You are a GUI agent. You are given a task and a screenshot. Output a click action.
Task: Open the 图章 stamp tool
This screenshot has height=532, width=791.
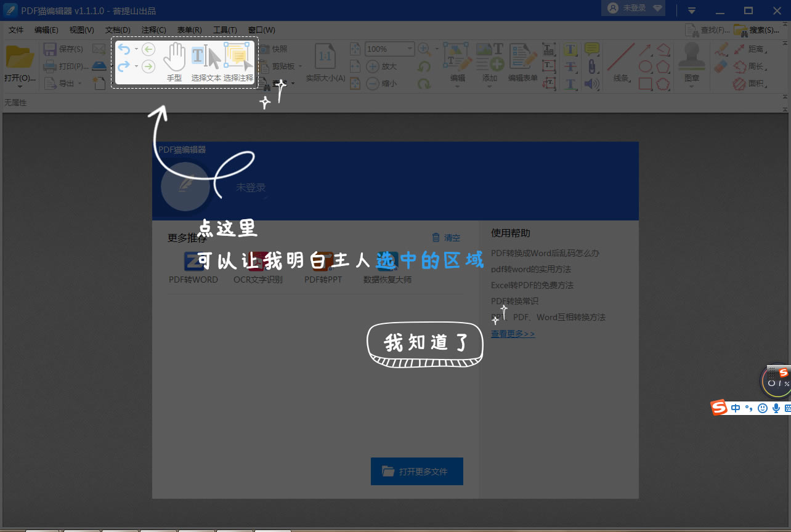coord(691,62)
